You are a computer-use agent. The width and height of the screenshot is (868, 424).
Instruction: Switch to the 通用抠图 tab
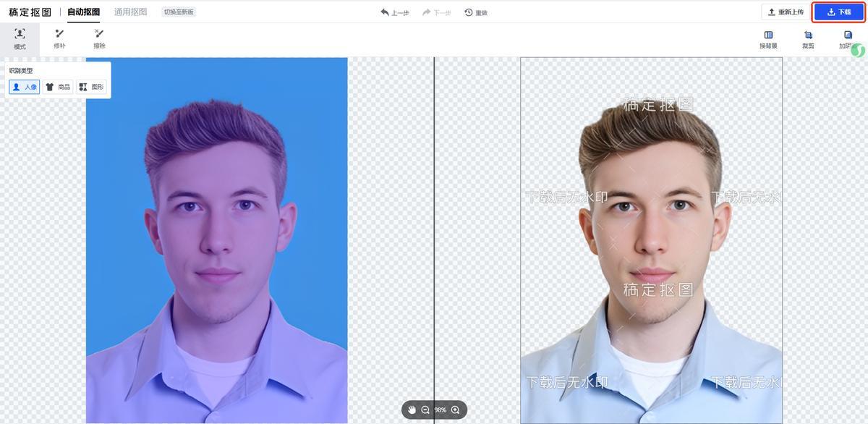(x=130, y=12)
